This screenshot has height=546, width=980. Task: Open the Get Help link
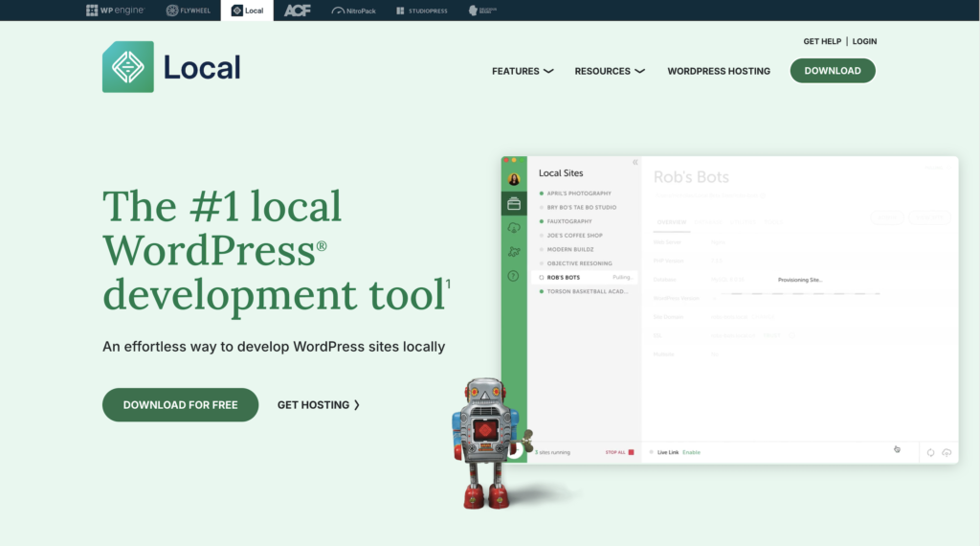pyautogui.click(x=822, y=41)
